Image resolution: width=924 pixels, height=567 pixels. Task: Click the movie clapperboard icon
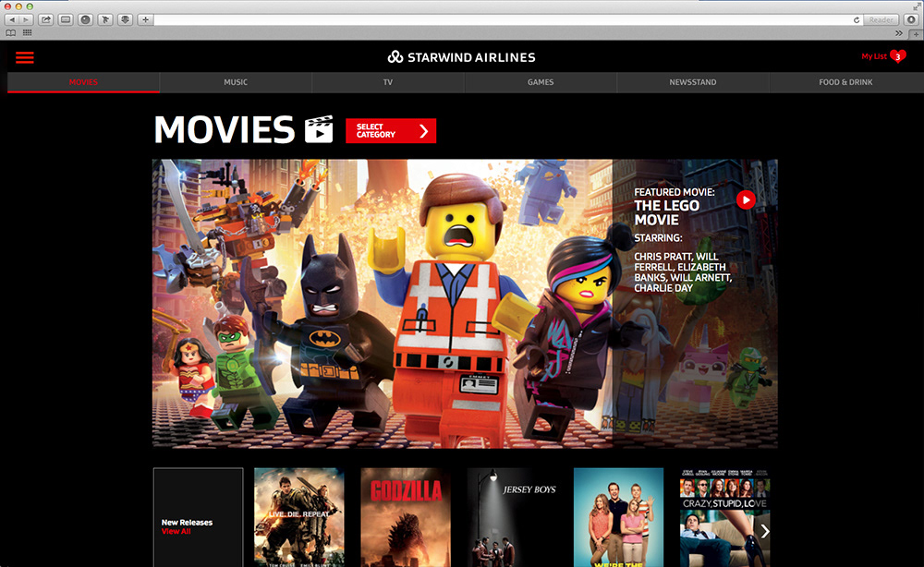(x=319, y=129)
